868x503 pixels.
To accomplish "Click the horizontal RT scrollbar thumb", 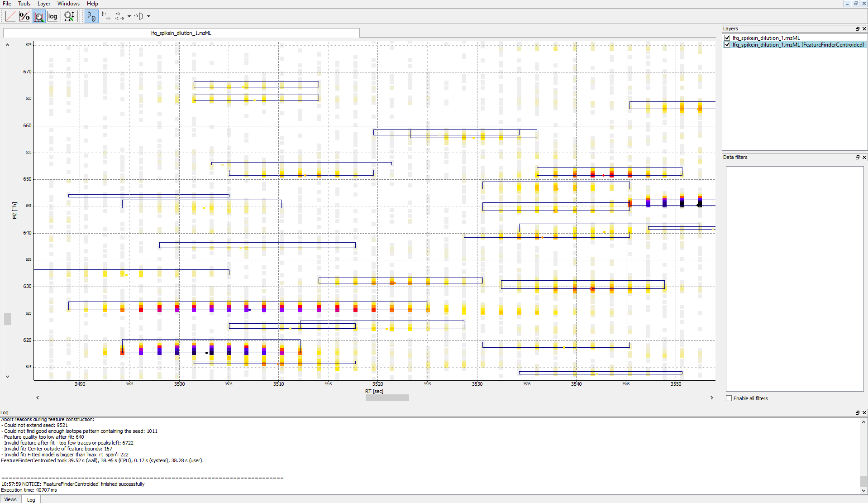I will coord(387,398).
